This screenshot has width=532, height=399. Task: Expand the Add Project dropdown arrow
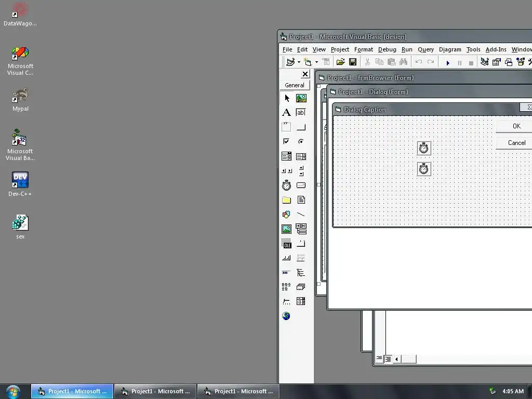pos(299,62)
